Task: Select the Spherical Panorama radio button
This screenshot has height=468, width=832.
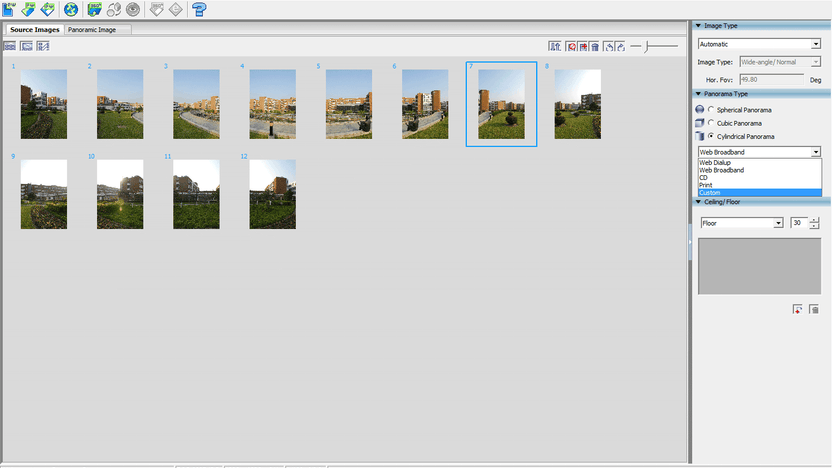Action: click(711, 109)
